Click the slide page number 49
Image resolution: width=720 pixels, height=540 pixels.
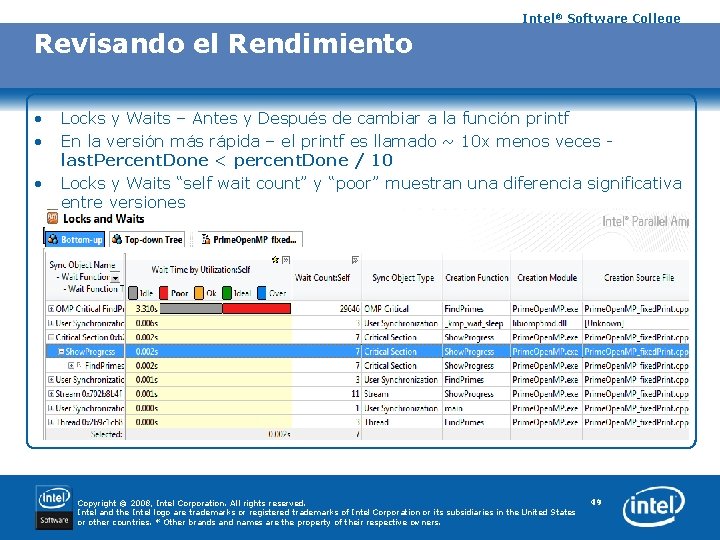tap(596, 502)
